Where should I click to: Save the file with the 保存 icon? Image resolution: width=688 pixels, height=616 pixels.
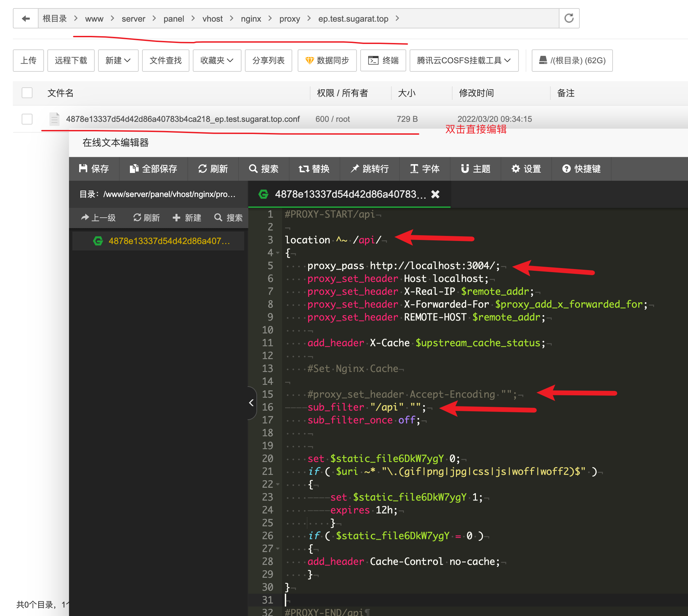[83, 169]
